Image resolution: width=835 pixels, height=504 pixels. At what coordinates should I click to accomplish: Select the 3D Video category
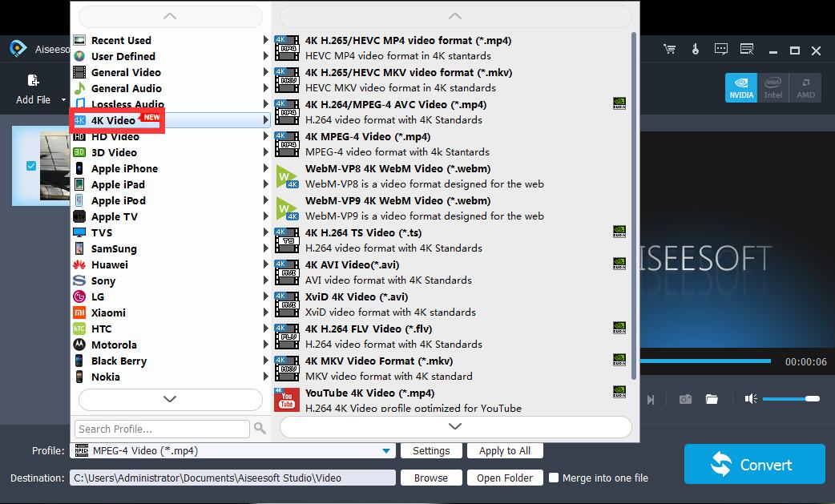click(171, 152)
